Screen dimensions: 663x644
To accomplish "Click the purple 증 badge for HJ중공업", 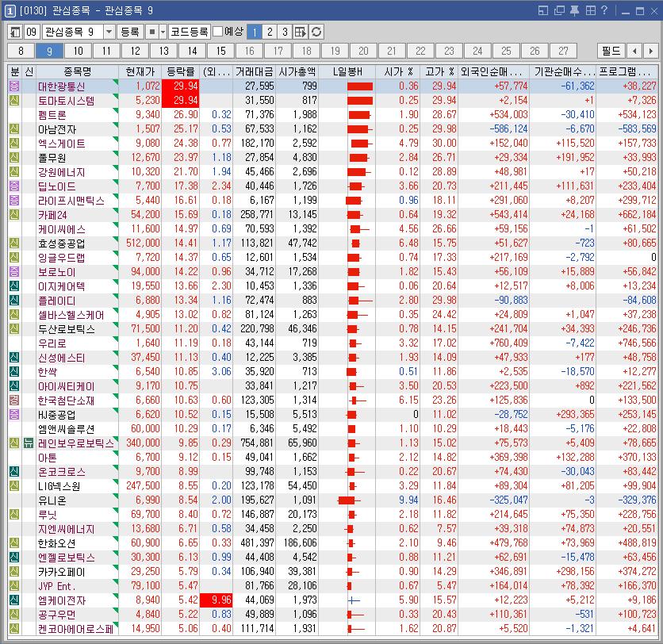I will pos(14,414).
